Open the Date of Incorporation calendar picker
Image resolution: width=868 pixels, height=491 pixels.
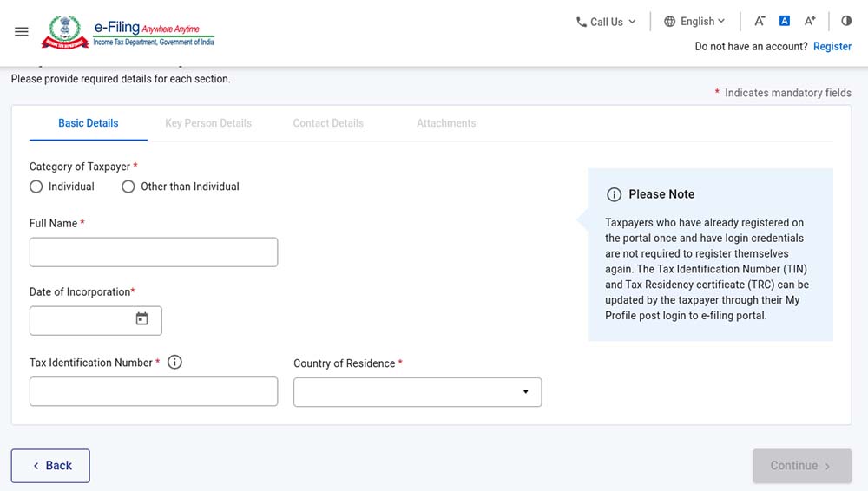click(141, 319)
